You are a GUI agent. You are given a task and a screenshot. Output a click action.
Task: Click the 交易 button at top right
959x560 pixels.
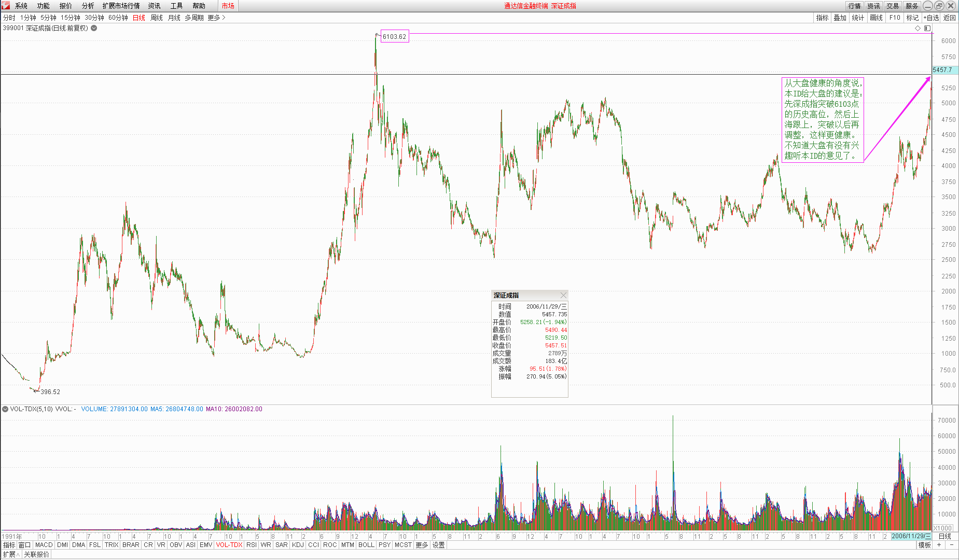[x=893, y=6]
